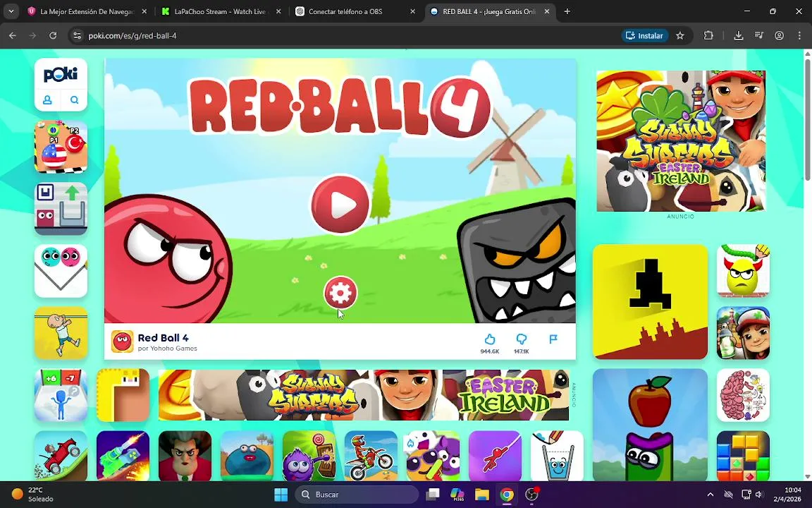Viewport: 812px width, 508px height.
Task: Show hidden system tray icons chevron
Action: 710,495
